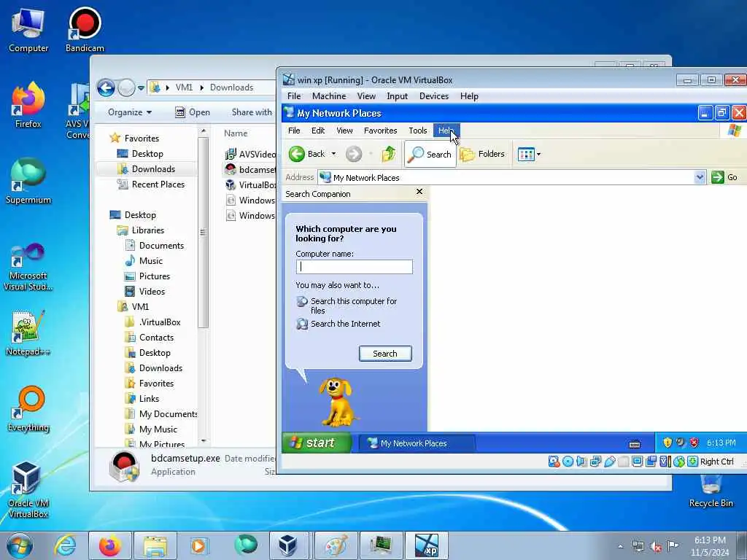Click the green Go arrow button

(x=718, y=177)
